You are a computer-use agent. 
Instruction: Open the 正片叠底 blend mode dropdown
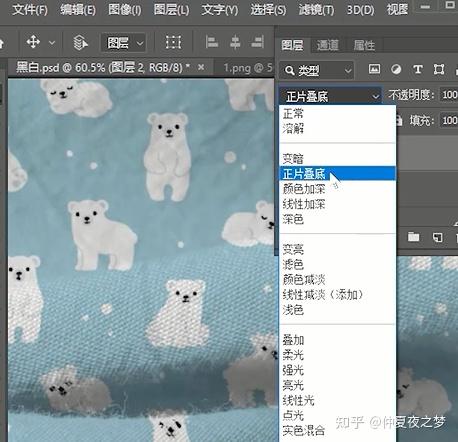(330, 97)
